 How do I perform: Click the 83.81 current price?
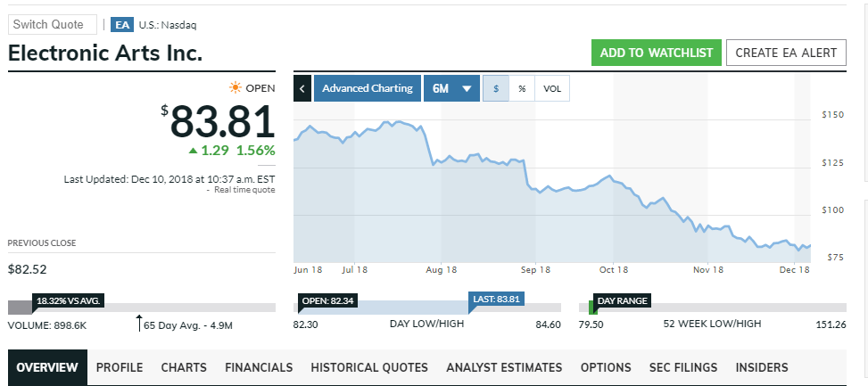click(x=222, y=121)
